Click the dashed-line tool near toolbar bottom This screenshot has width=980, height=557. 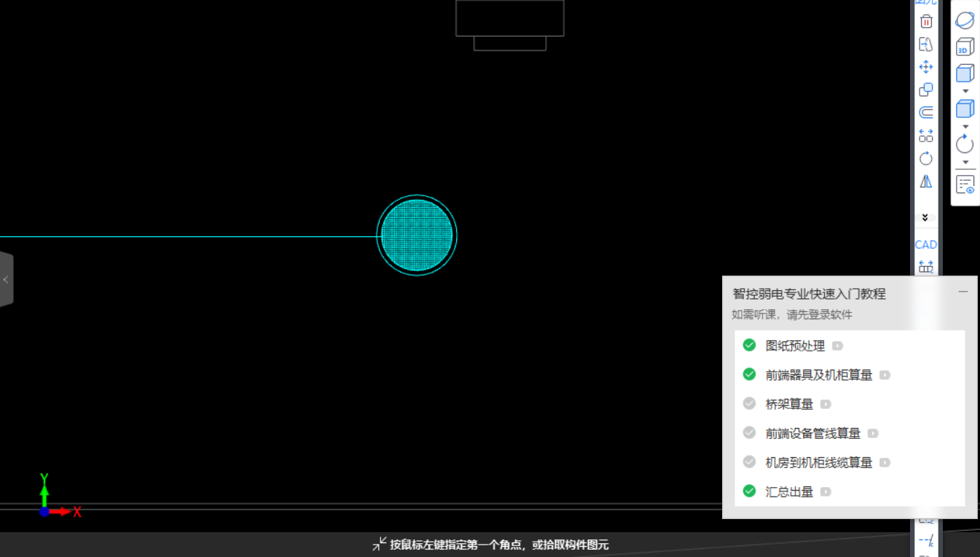point(926,540)
